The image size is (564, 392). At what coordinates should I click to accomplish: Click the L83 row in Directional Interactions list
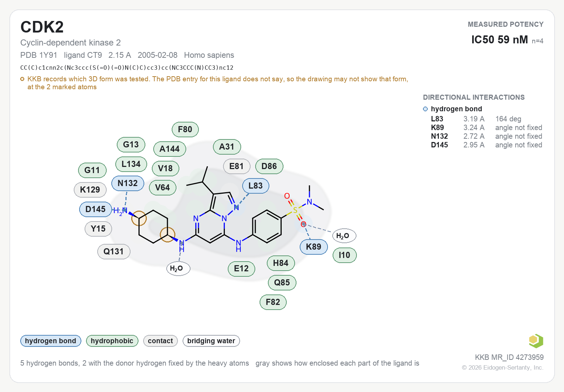[487, 119]
